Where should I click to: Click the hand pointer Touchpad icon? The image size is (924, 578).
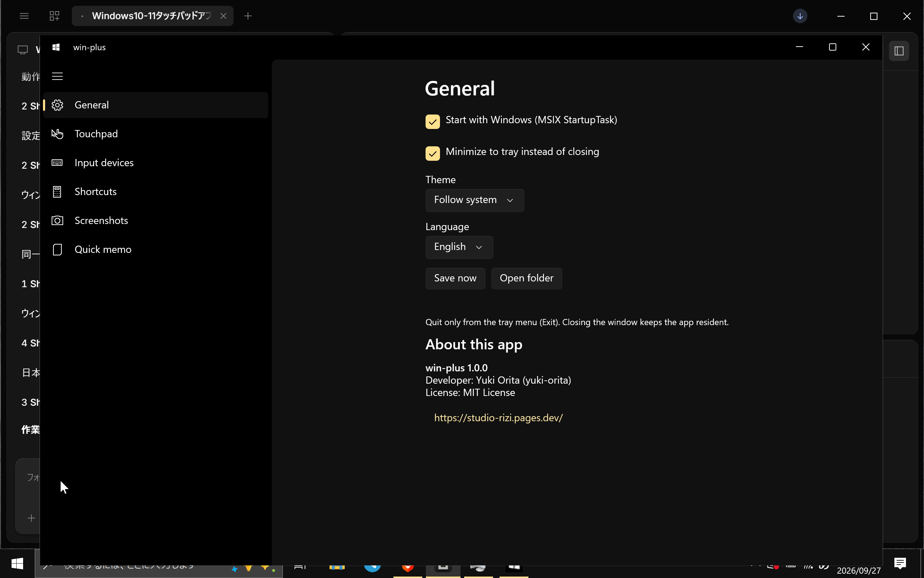[x=57, y=134]
